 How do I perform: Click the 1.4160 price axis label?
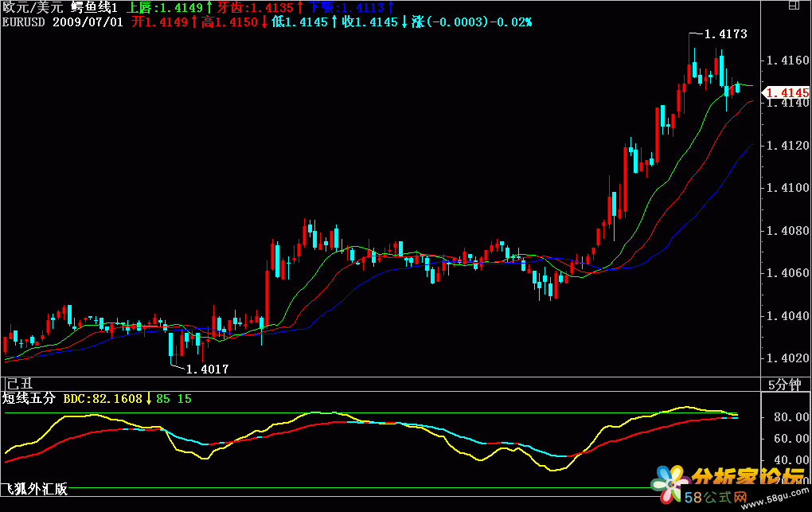tap(787, 61)
